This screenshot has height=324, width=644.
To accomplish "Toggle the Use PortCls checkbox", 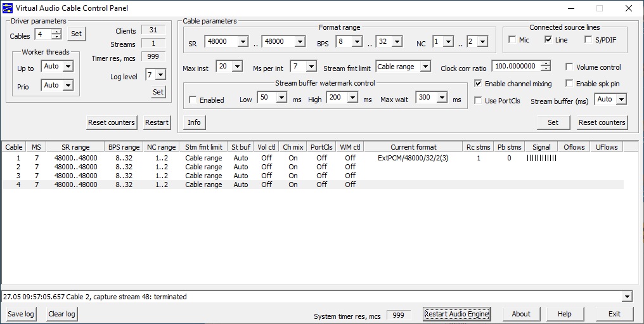I will [x=478, y=101].
